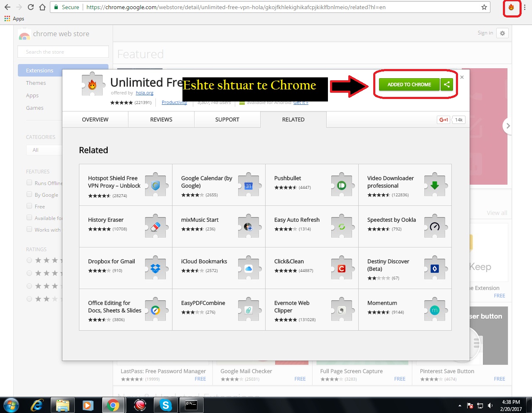Click the Video Downloader professional icon

(435, 185)
